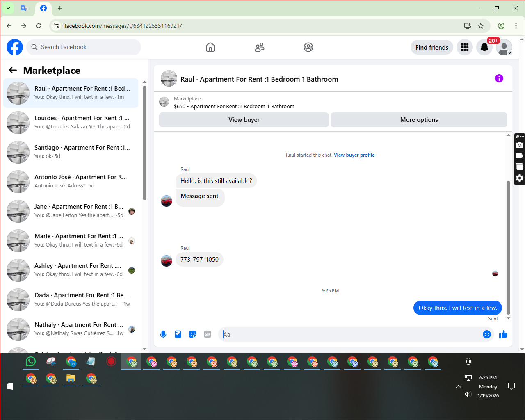
Task: Show hidden system tray icons
Action: [459, 386]
